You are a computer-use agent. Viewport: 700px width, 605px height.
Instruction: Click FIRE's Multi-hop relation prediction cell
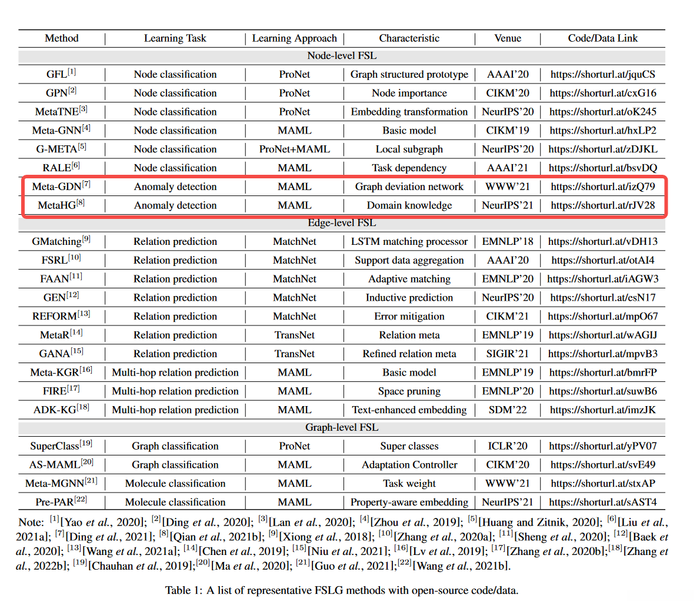tap(175, 391)
